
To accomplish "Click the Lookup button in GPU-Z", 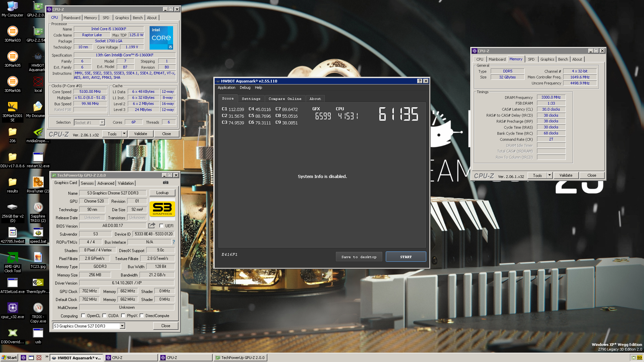I will [162, 193].
